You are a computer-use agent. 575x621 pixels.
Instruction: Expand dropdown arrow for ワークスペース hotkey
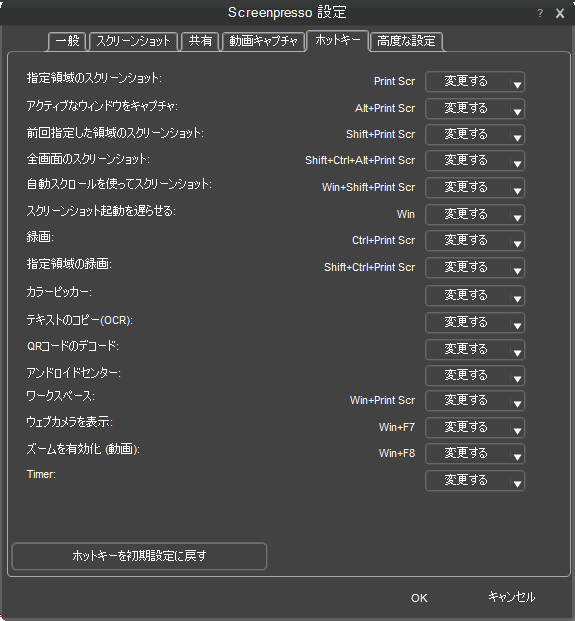point(517,404)
